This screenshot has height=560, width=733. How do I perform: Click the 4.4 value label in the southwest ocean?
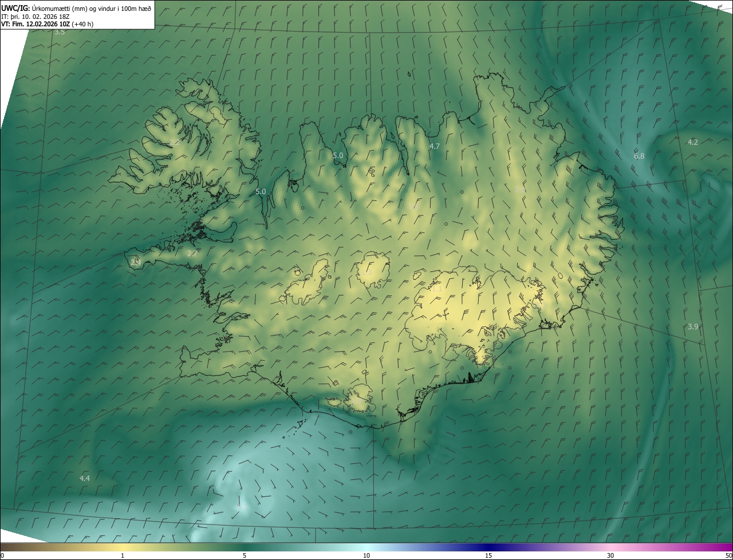(x=85, y=478)
